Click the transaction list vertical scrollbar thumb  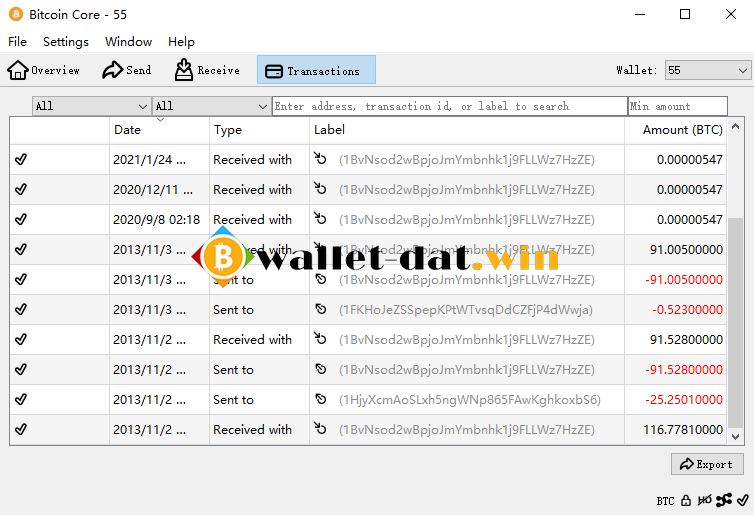[x=735, y=322]
